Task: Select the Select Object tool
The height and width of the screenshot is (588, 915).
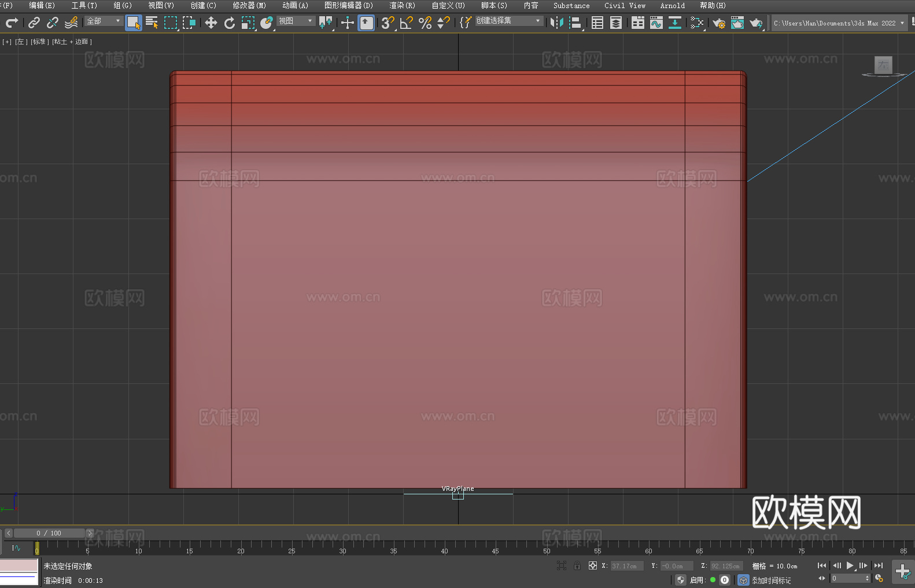Action: click(x=134, y=23)
